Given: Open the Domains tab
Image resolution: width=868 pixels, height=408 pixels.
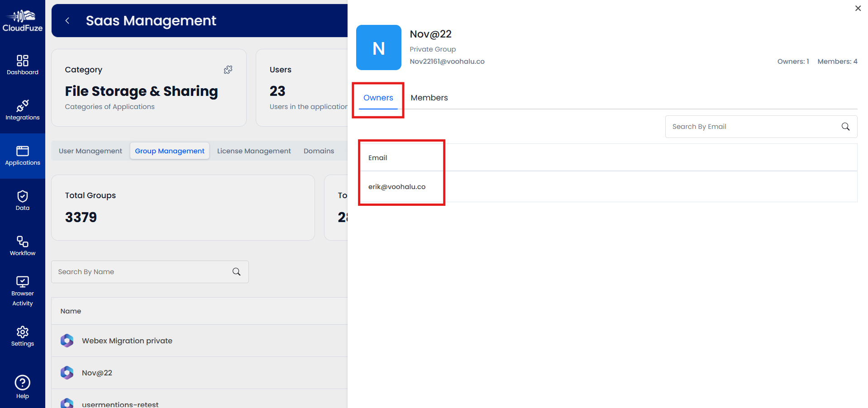Looking at the screenshot, I should click(x=319, y=151).
